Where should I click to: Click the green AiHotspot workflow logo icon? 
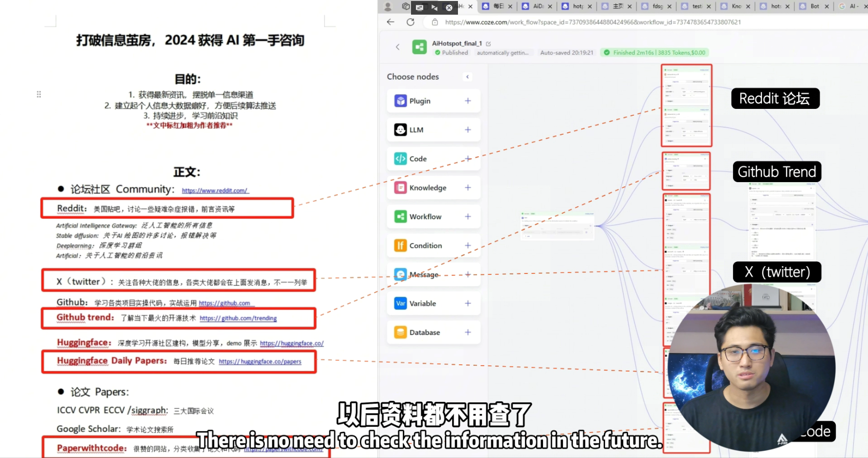point(419,47)
